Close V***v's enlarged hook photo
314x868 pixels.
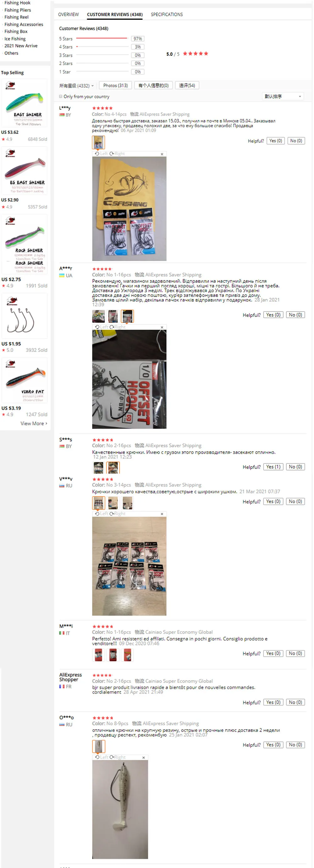click(162, 514)
